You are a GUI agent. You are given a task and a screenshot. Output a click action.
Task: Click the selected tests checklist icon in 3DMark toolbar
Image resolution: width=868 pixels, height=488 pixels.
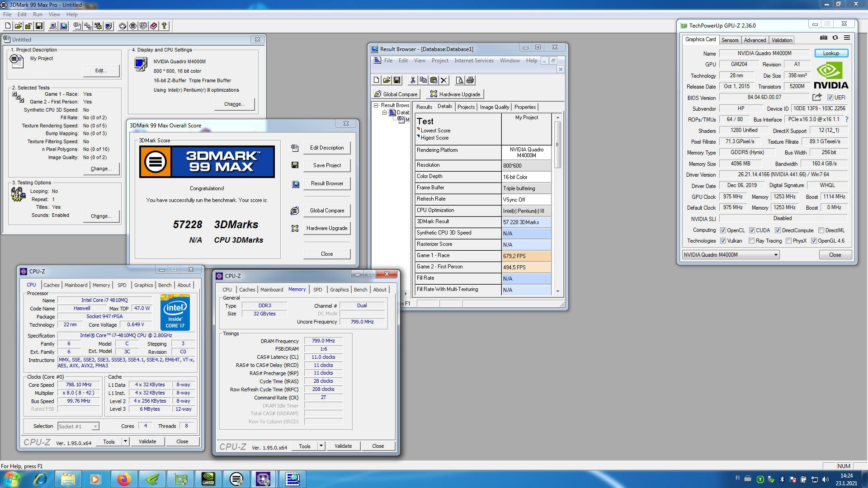88,26
